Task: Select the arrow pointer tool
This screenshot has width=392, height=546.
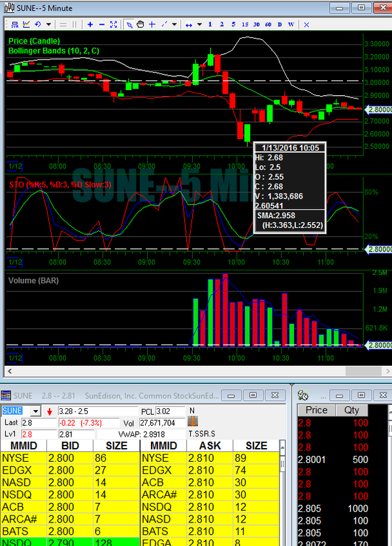Action: 129,24
